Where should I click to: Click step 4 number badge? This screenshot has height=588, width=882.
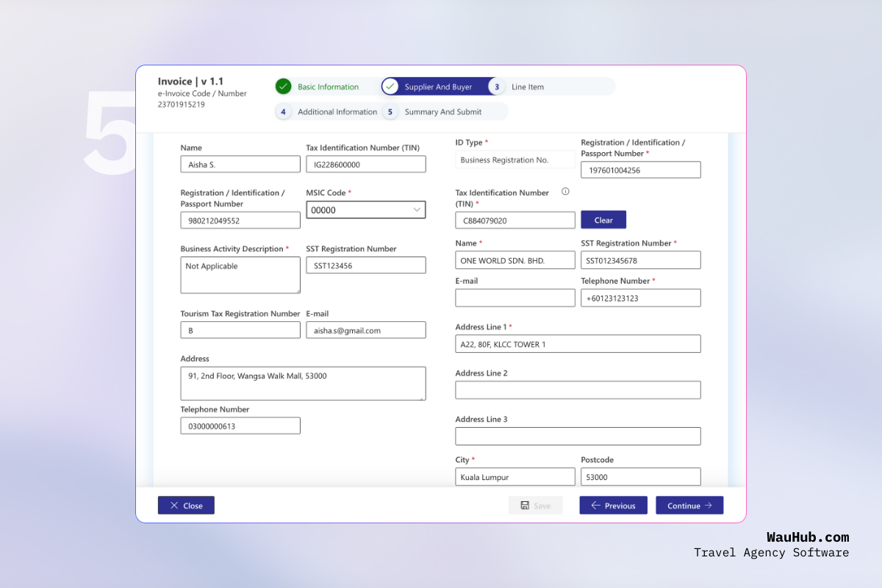point(283,112)
